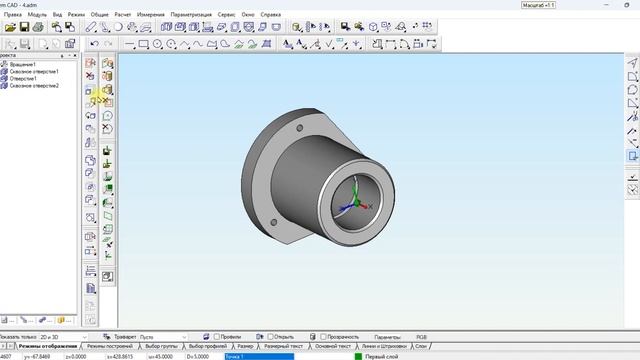Click the grid dots icon in top toolbar
The height and width of the screenshot is (360, 640).
click(427, 26)
